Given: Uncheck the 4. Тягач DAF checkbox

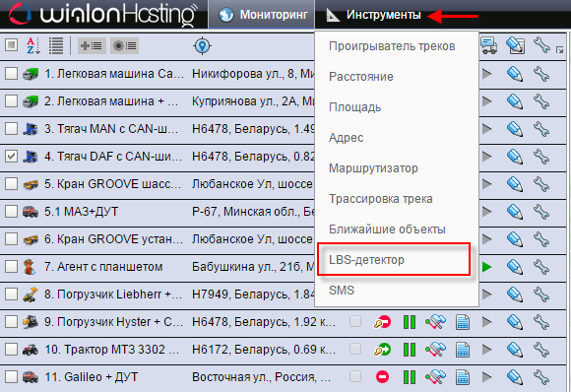Looking at the screenshot, I should (11, 157).
